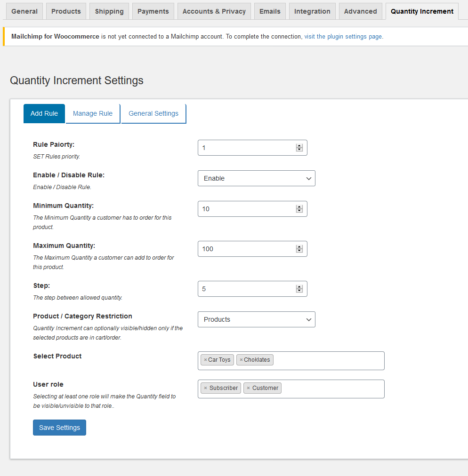Open the General Settings tab
The width and height of the screenshot is (468, 476).
tap(153, 113)
